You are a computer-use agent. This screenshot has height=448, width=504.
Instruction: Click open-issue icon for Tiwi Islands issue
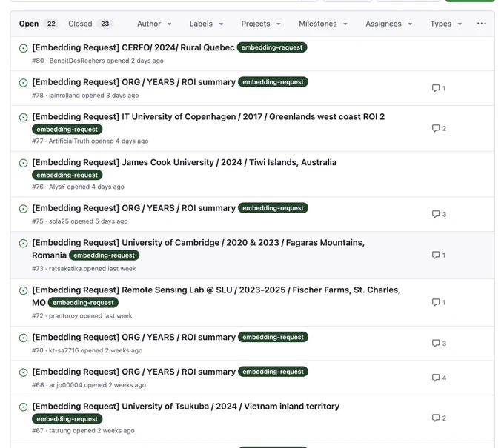click(x=24, y=163)
